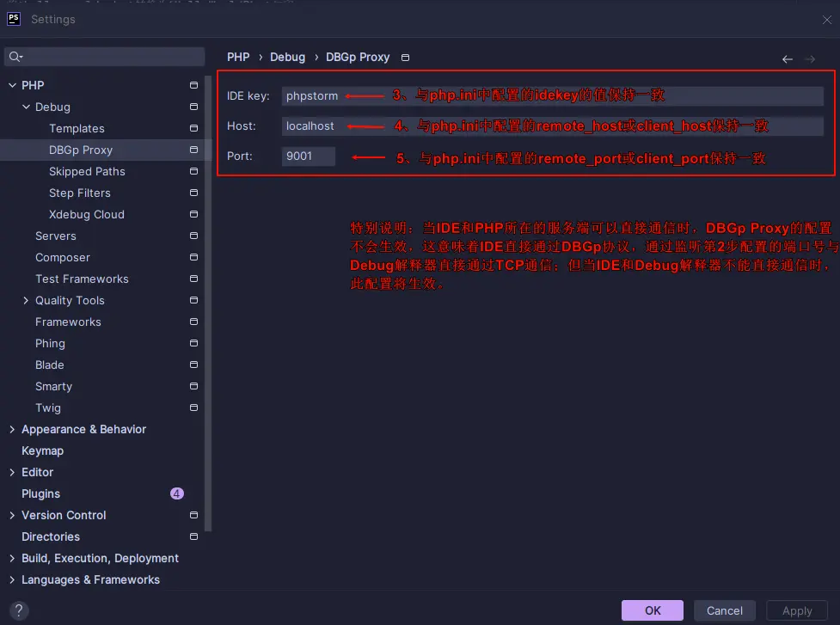This screenshot has width=840, height=625.
Task: Expand the Version Control section
Action: point(12,515)
